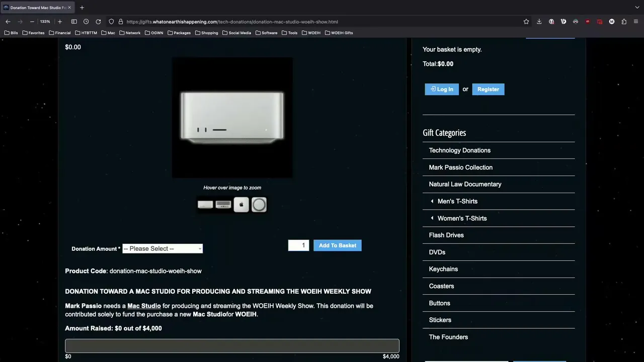Click the 'Amount Raised: $0 out of $4,000' text
The image size is (644, 362).
(113, 328)
